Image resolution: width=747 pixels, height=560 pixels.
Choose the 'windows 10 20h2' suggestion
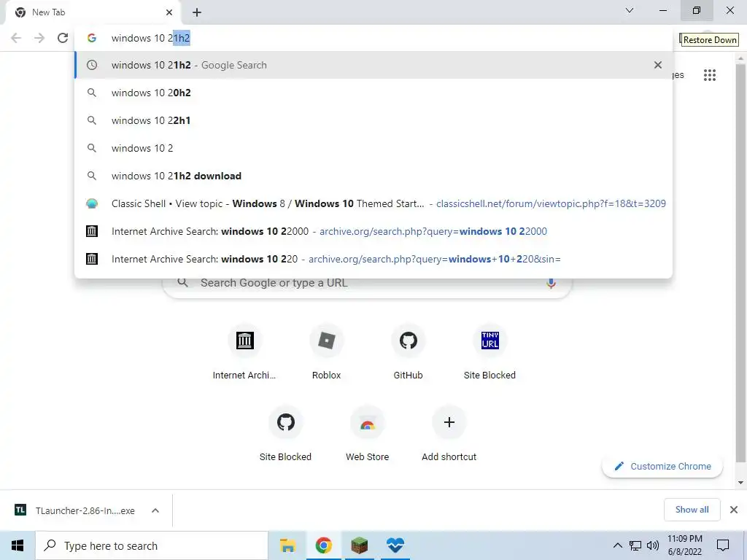373,93
